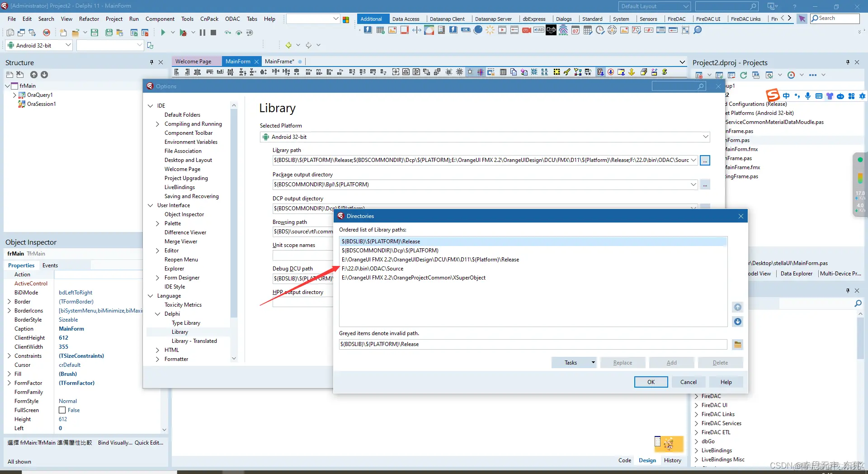Collapse the IDE options node

tap(151, 106)
